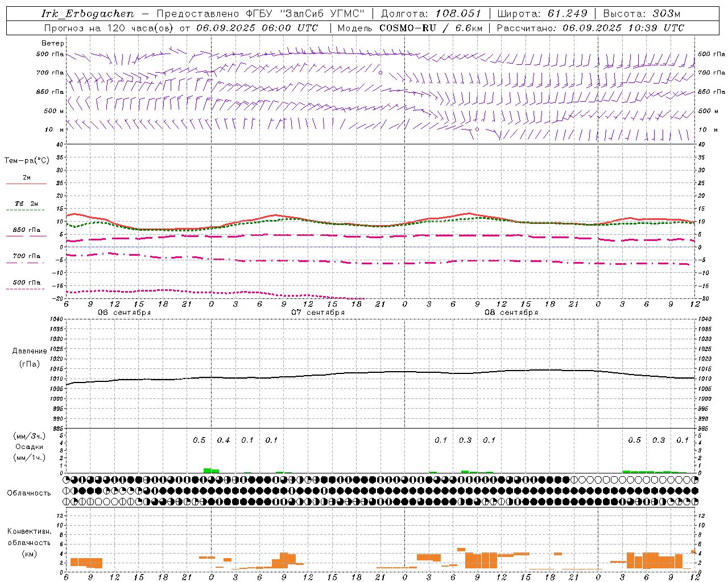This screenshot has width=728, height=582.
Task: Click the Давление panel title
Action: pyautogui.click(x=28, y=351)
